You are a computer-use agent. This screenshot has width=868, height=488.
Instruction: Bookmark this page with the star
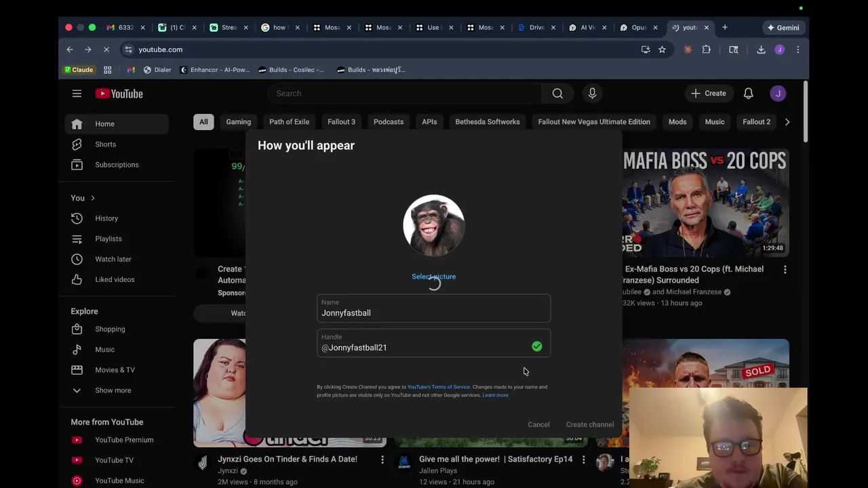[662, 49]
